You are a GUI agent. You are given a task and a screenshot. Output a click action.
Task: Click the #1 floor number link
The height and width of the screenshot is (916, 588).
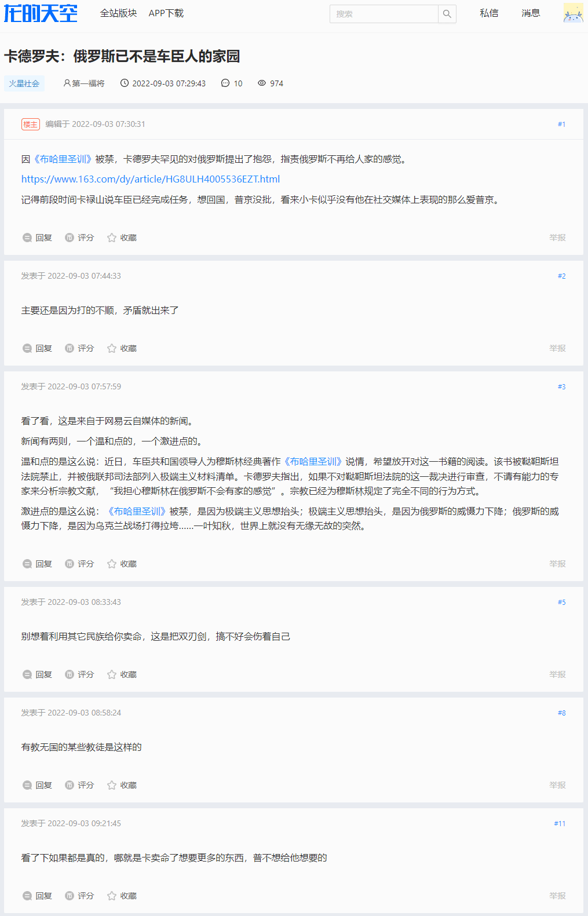(x=561, y=124)
